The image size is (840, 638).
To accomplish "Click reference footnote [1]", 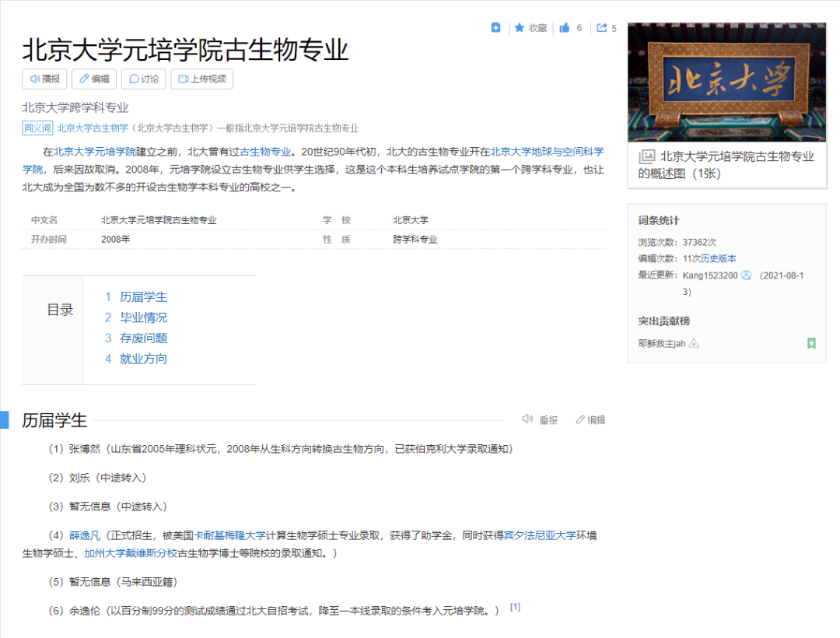I will coord(515,607).
